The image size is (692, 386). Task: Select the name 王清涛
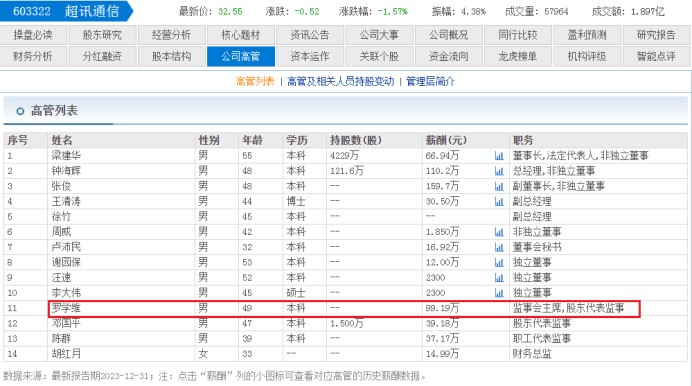tap(66, 202)
